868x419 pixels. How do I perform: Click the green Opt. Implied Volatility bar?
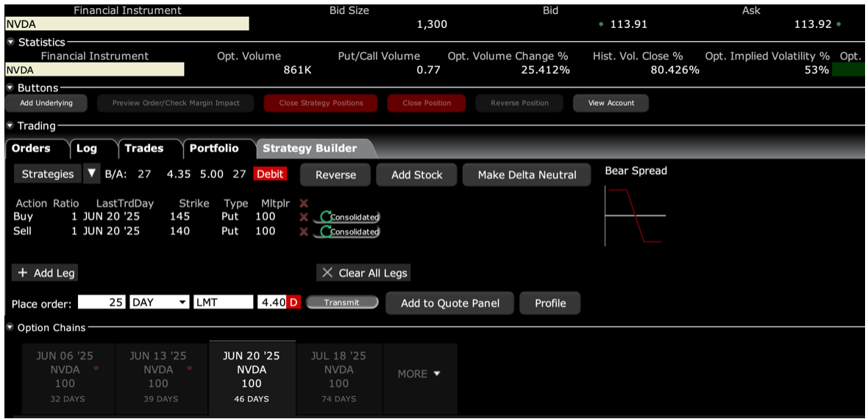[x=853, y=70]
